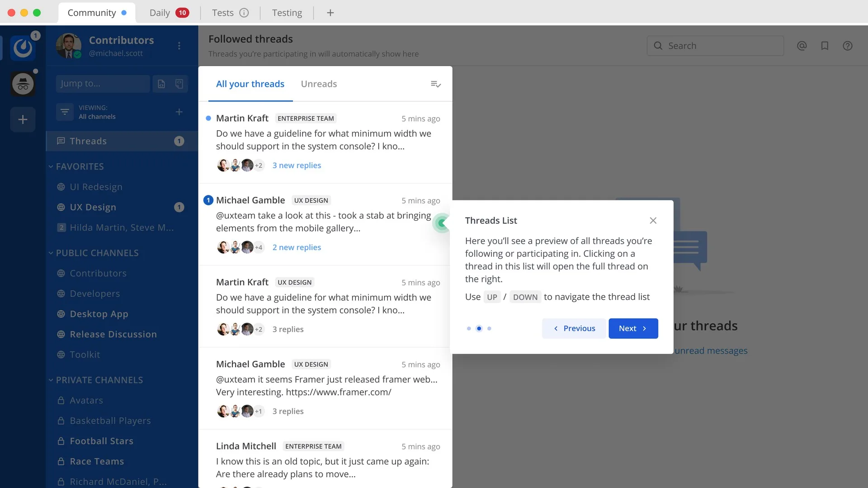
Task: Select first tour step dot
Action: 469,329
